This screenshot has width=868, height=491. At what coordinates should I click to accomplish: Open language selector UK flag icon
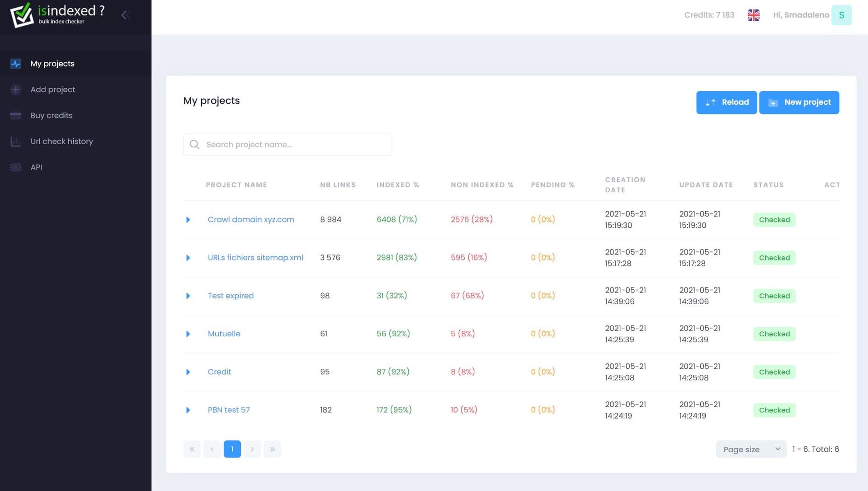click(753, 15)
